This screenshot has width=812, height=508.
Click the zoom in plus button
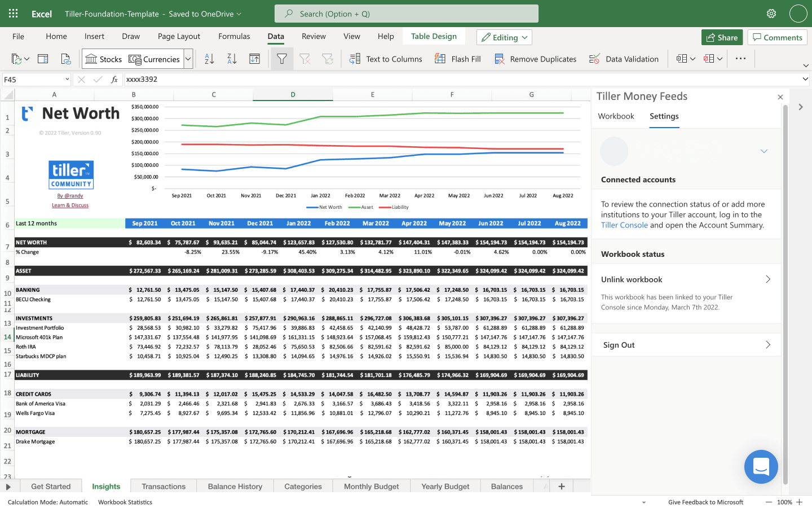point(799,502)
